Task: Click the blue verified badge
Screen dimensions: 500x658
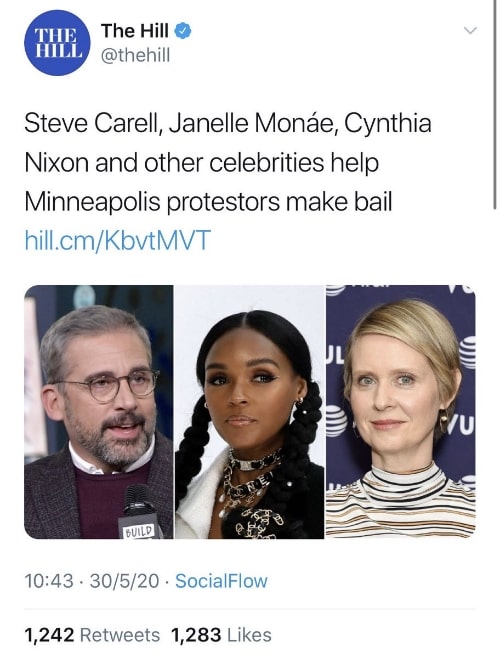Action: click(x=183, y=31)
